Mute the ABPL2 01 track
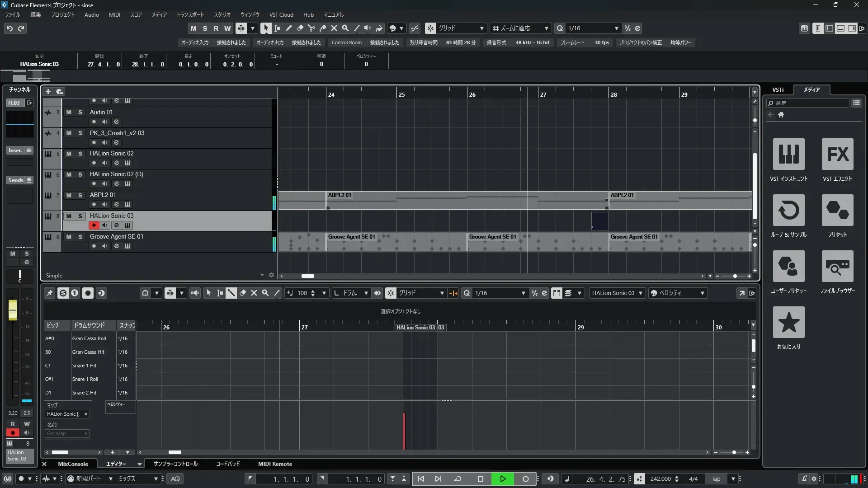Image resolution: width=868 pixels, height=488 pixels. click(69, 195)
